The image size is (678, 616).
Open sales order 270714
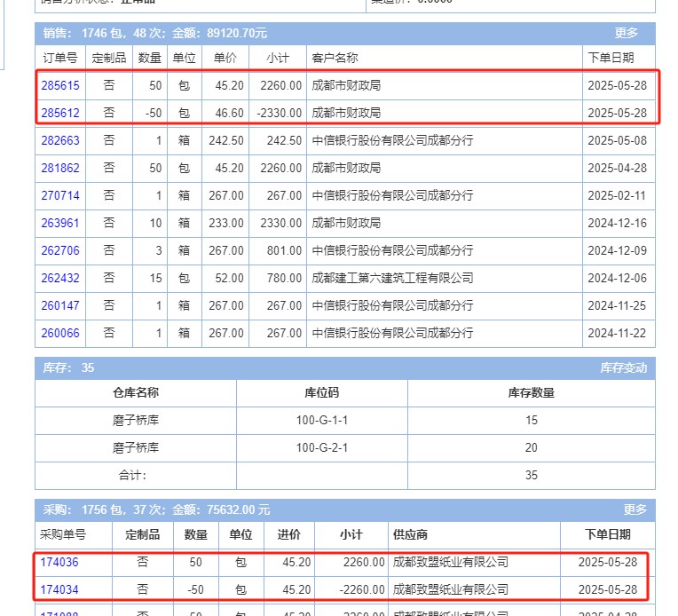point(60,195)
